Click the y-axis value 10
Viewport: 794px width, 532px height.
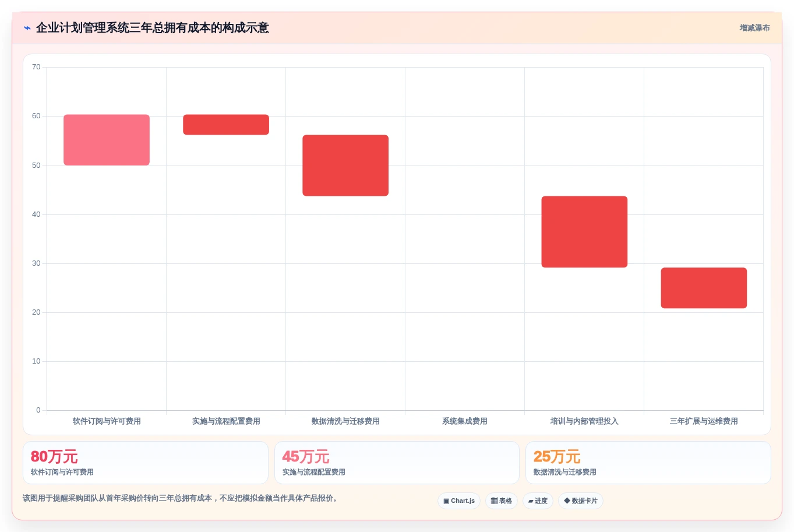(x=36, y=361)
